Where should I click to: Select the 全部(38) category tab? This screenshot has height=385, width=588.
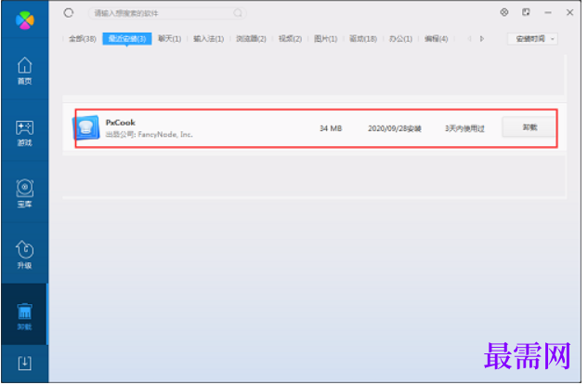coord(83,39)
